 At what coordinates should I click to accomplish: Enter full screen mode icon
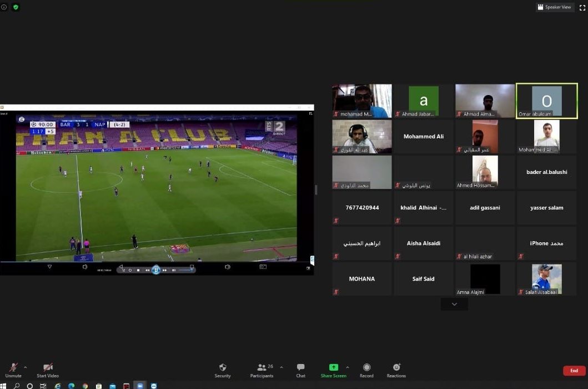(x=582, y=8)
